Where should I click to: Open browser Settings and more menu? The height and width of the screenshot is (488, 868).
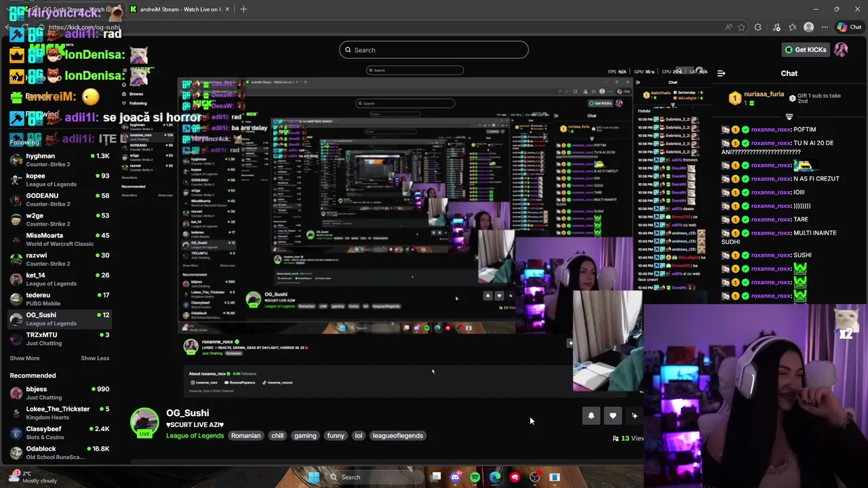click(x=825, y=27)
